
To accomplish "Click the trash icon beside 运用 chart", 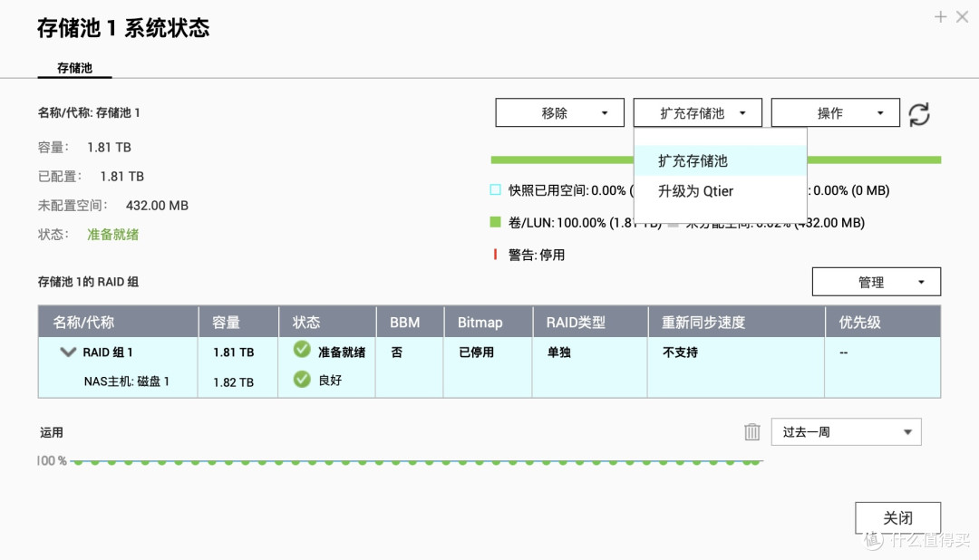I will [752, 432].
